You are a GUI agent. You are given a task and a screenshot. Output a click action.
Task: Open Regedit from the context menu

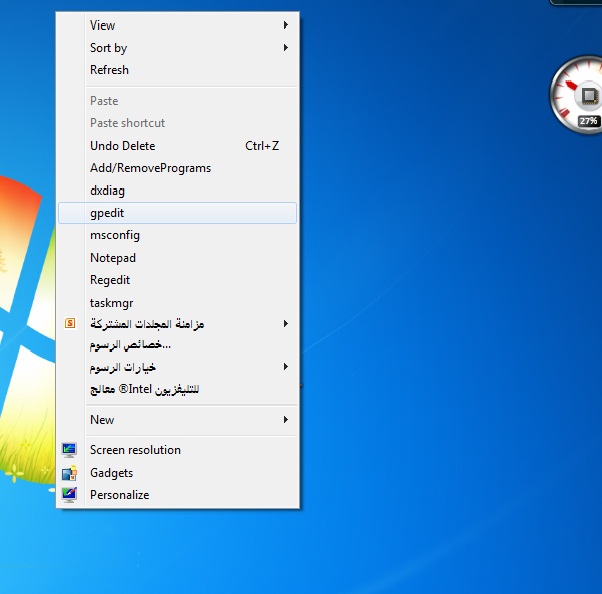click(x=177, y=280)
